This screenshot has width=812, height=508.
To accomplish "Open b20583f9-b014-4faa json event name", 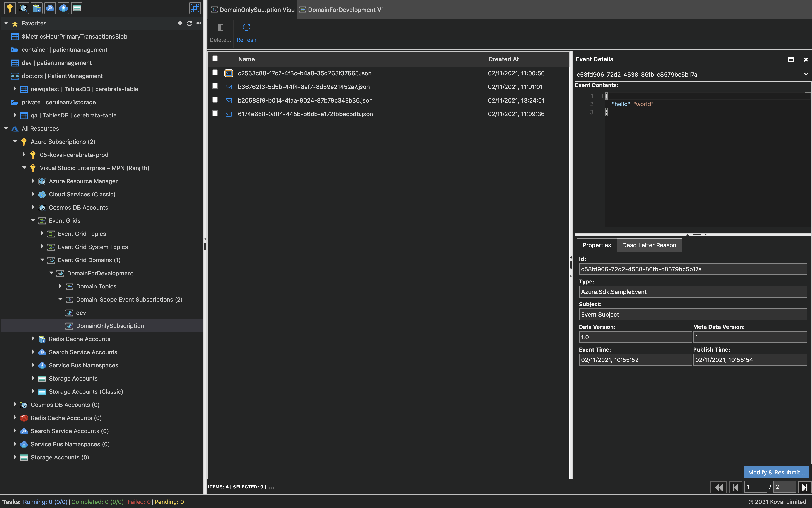I will 305,100.
